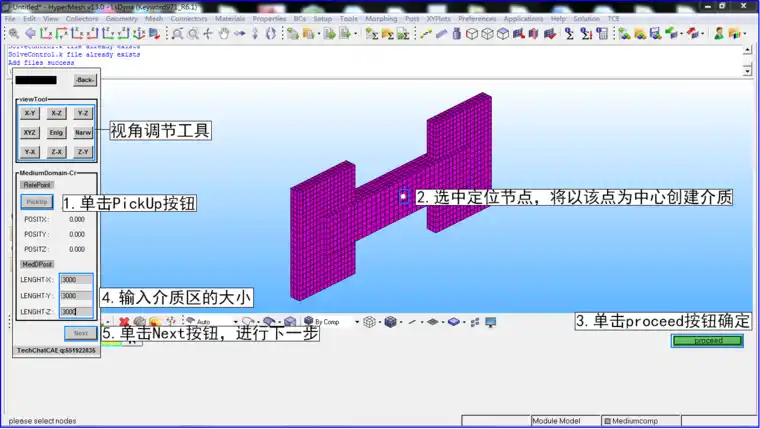Click the LENGHT-Z input field

pos(76,312)
